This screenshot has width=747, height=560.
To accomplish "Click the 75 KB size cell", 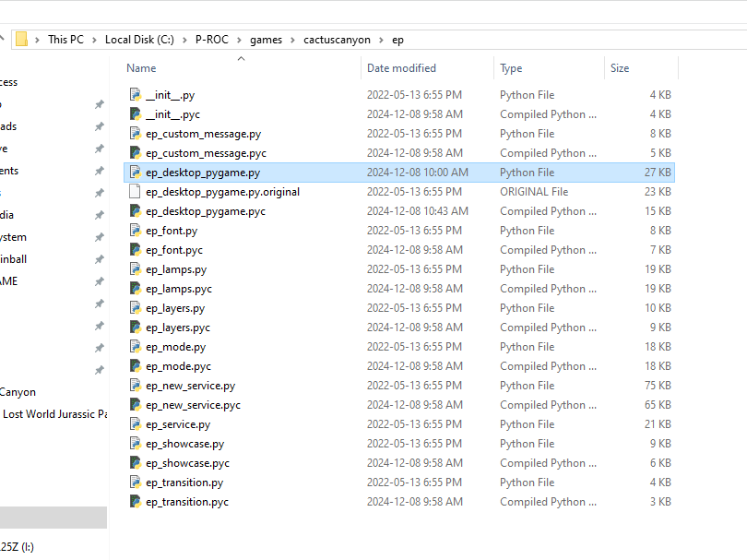I will 658,386.
